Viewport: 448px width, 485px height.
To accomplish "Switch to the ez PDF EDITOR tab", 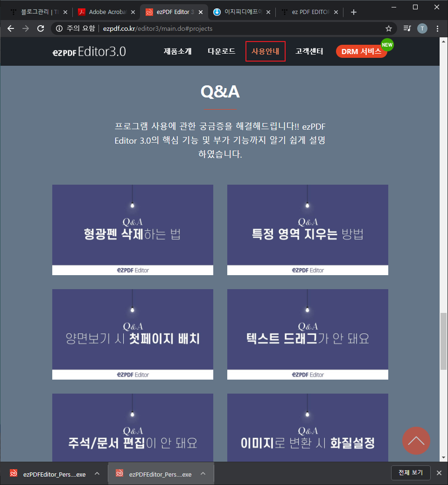I will tap(309, 12).
